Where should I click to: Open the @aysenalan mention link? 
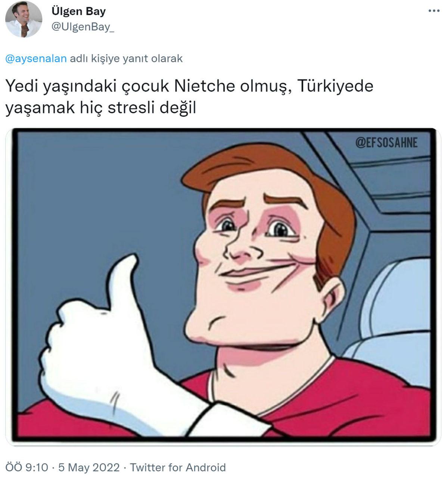click(35, 58)
